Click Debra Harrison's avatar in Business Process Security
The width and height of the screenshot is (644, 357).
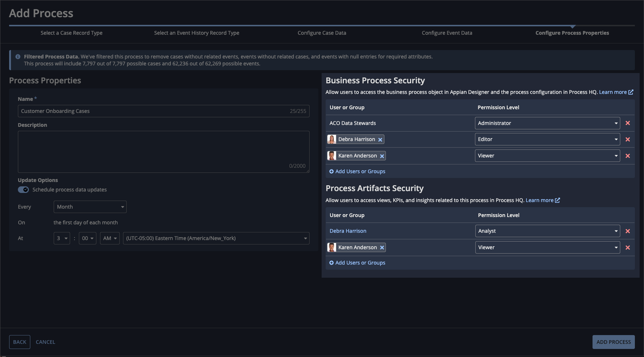pyautogui.click(x=332, y=139)
